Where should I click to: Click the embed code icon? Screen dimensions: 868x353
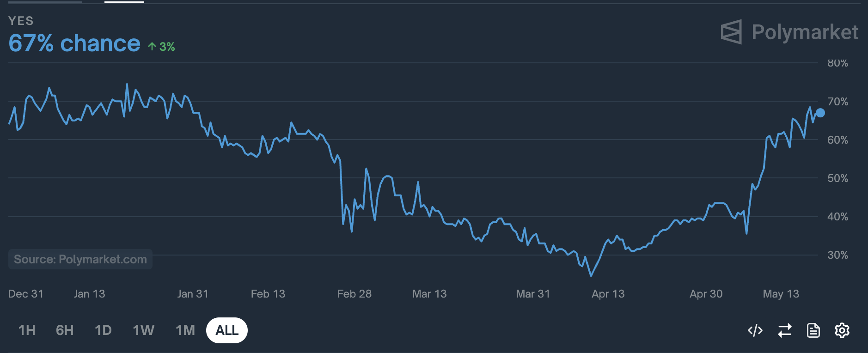(755, 330)
